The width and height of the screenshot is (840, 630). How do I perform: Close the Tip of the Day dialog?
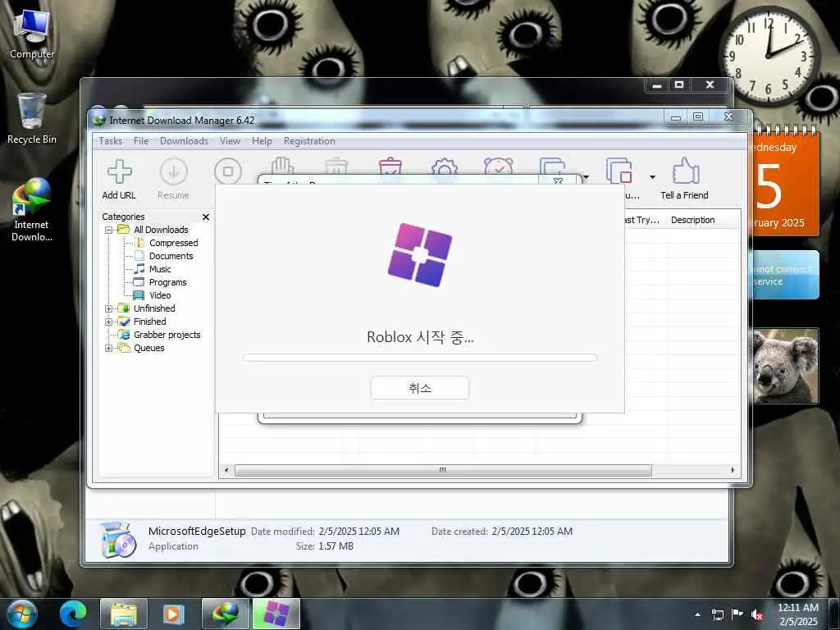pos(558,180)
